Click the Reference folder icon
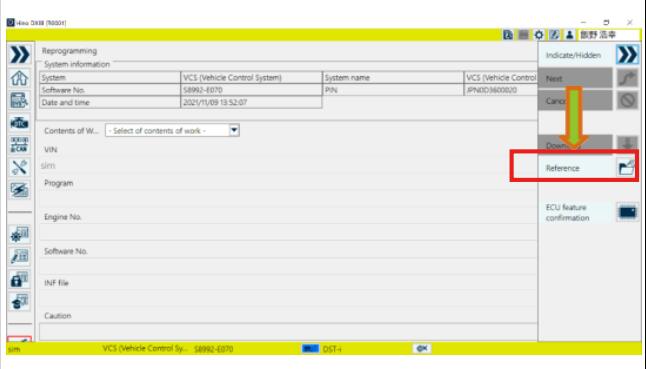Screen dimensions: 646x369 click(x=627, y=168)
